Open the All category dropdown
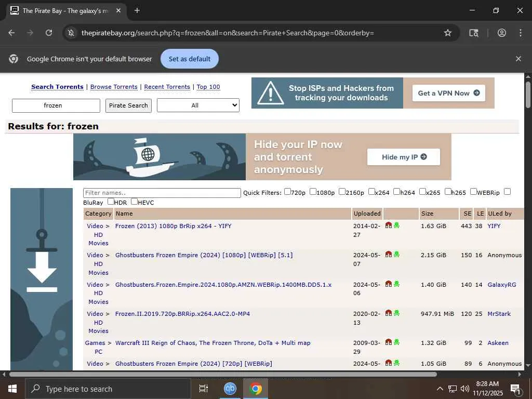The height and width of the screenshot is (399, 532). 198,105
